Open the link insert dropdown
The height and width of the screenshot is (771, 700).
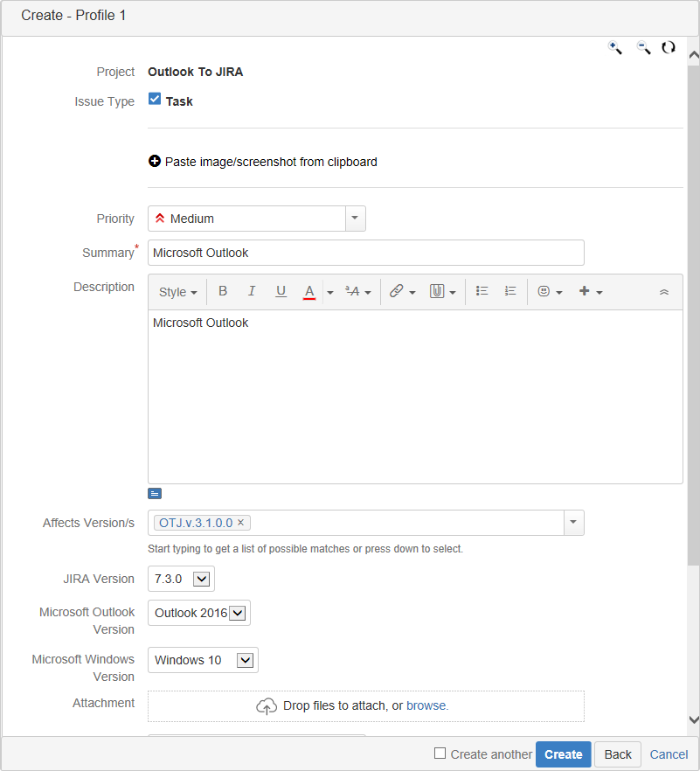402,292
